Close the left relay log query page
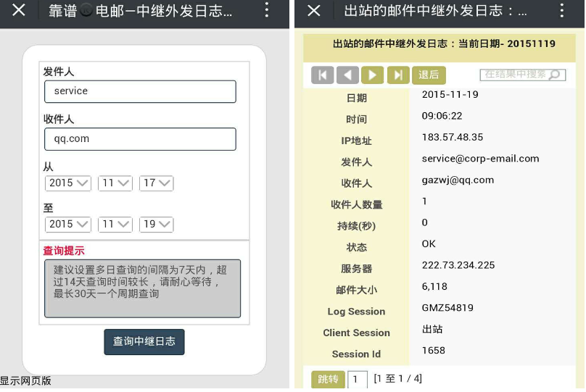The width and height of the screenshot is (586, 392). point(19,10)
